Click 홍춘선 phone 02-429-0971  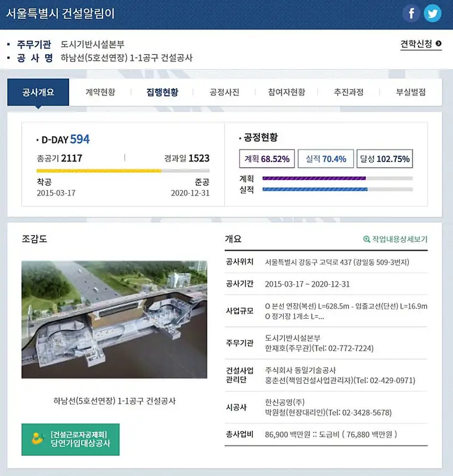340,380
